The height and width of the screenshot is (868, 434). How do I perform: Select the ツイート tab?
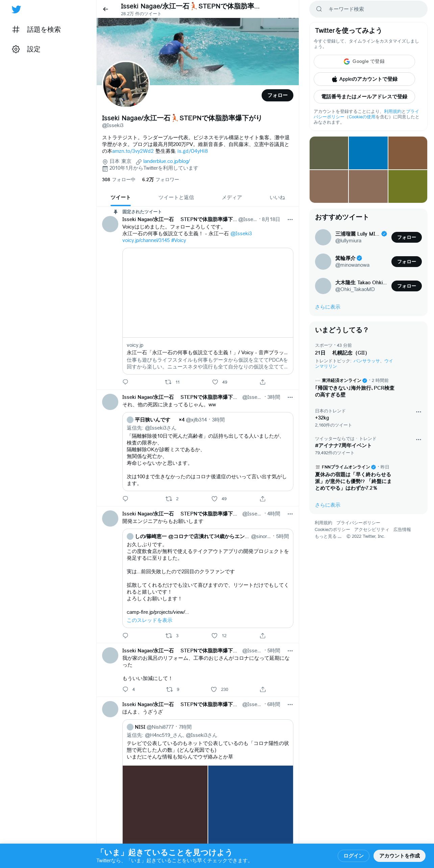coord(120,197)
